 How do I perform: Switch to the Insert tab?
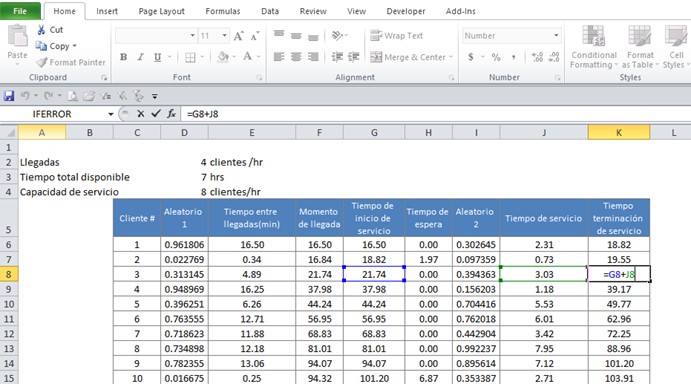coord(107,11)
